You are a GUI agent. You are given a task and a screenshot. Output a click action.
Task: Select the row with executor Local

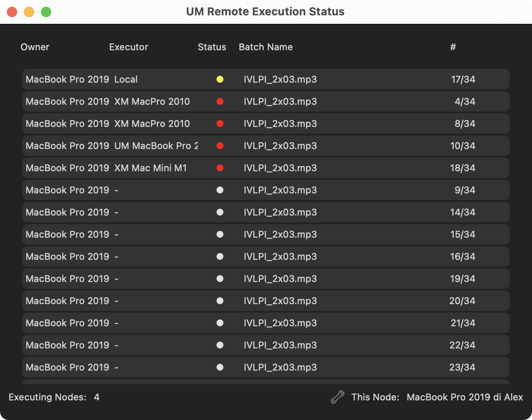[266, 79]
